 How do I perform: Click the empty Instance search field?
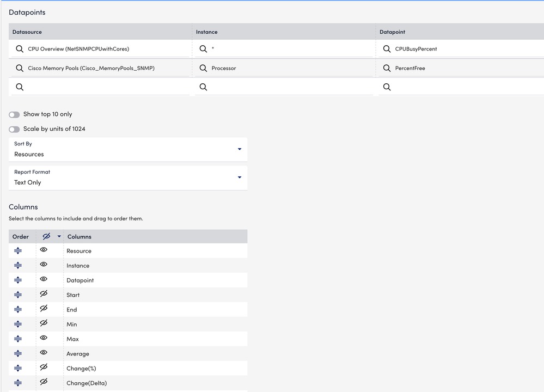[x=284, y=87]
